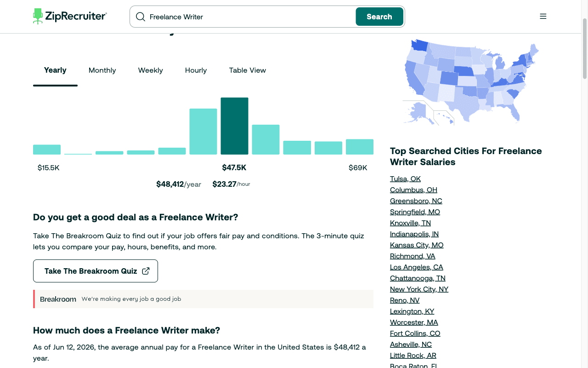This screenshot has width=588, height=368.
Task: Click Take The Breakroom Quiz button
Action: point(96,271)
